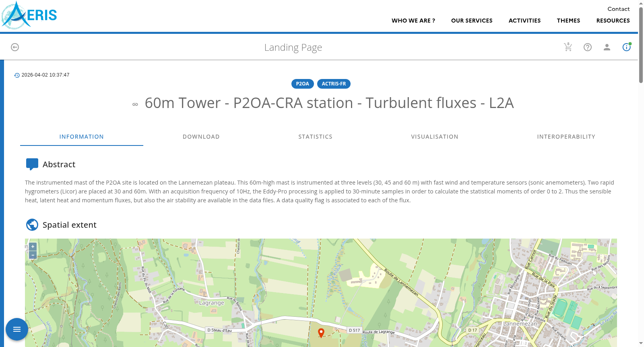Switch to the STATISTICS tab
Screen dimensions: 644x347
pyautogui.click(x=316, y=137)
